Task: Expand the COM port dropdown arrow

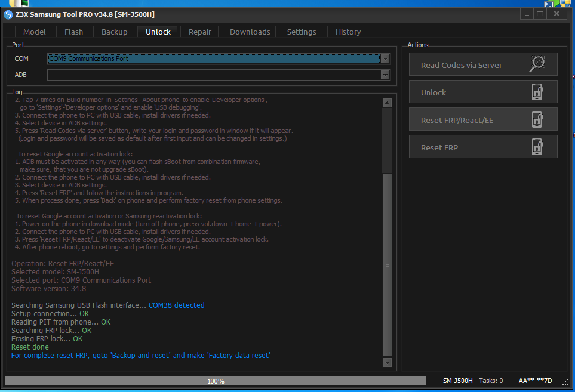Action: click(x=385, y=58)
